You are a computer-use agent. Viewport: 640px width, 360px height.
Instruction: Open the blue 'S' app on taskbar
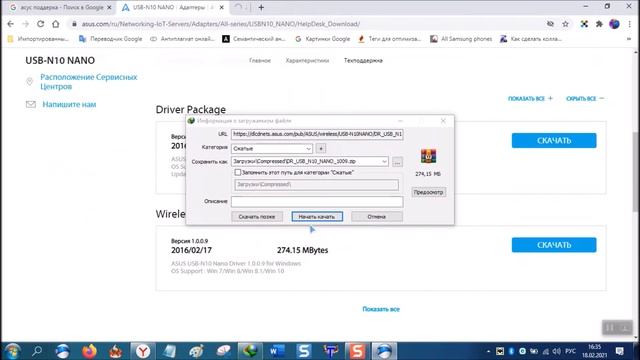[304, 351]
